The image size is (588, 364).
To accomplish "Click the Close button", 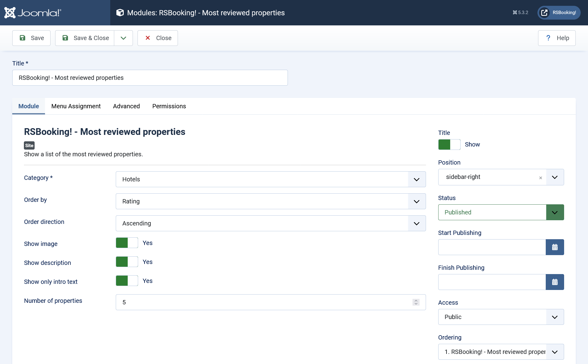I will (x=158, y=38).
